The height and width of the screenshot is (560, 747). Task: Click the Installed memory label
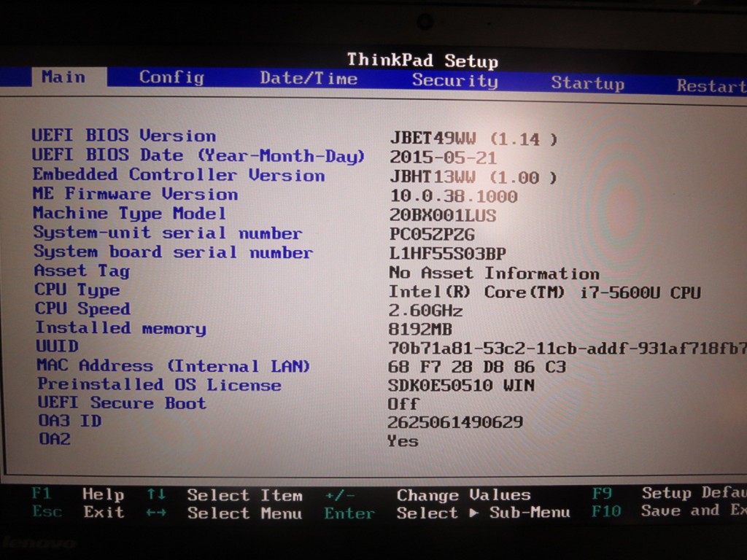[121, 328]
